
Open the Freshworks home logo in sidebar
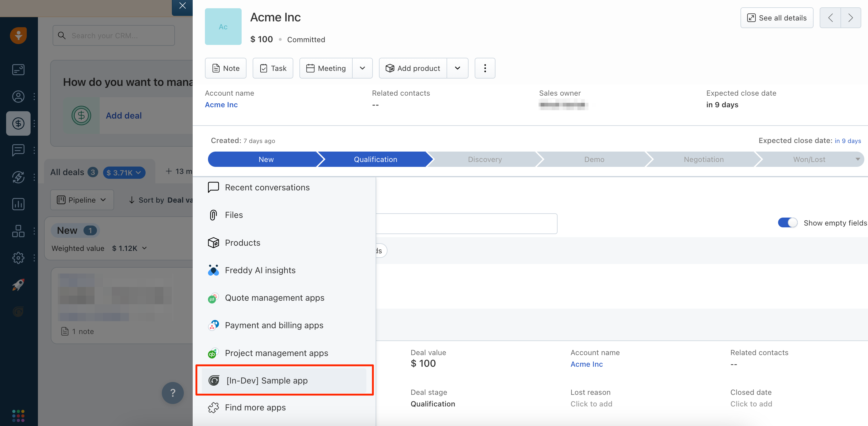(x=18, y=35)
